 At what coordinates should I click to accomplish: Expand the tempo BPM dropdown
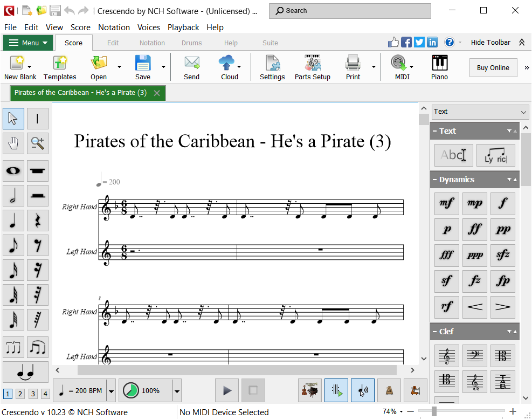[111, 391]
